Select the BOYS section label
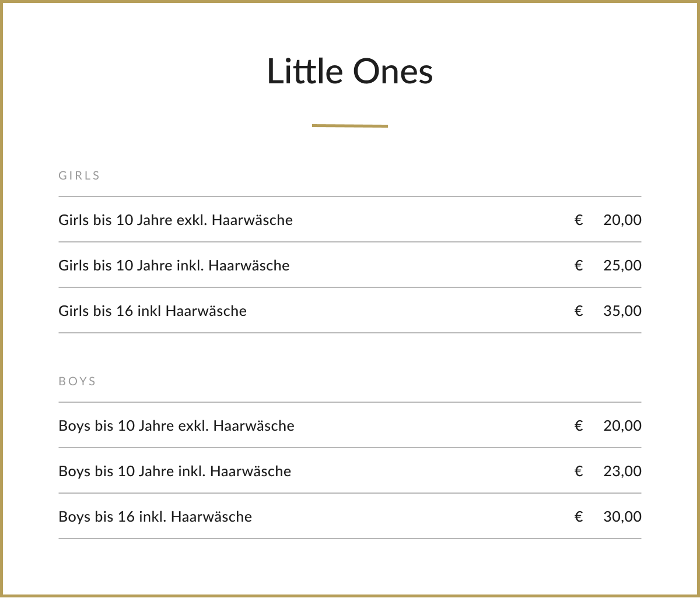Screen dimensions: 700x598 77,381
